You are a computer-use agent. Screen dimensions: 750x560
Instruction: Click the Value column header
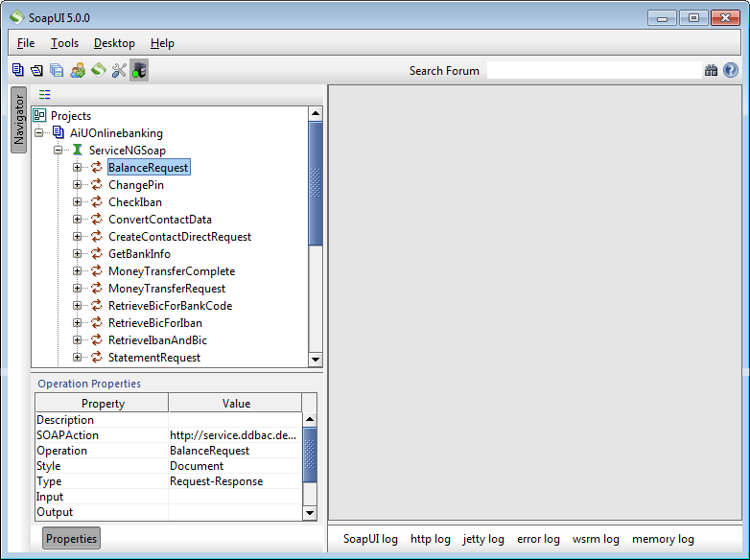coord(236,403)
